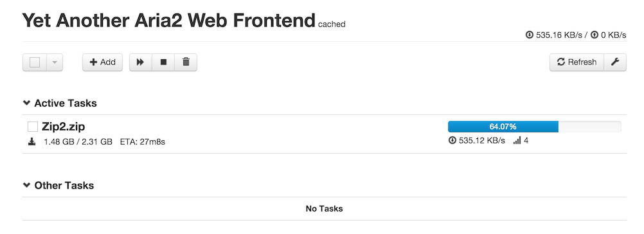
Task: Tick the Zip2.zip task checkbox
Action: click(32, 127)
